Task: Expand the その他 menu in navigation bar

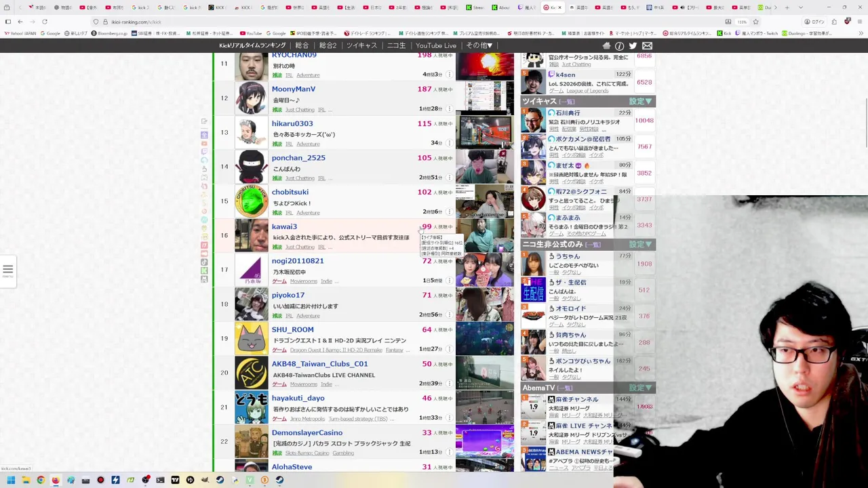Action: (479, 45)
